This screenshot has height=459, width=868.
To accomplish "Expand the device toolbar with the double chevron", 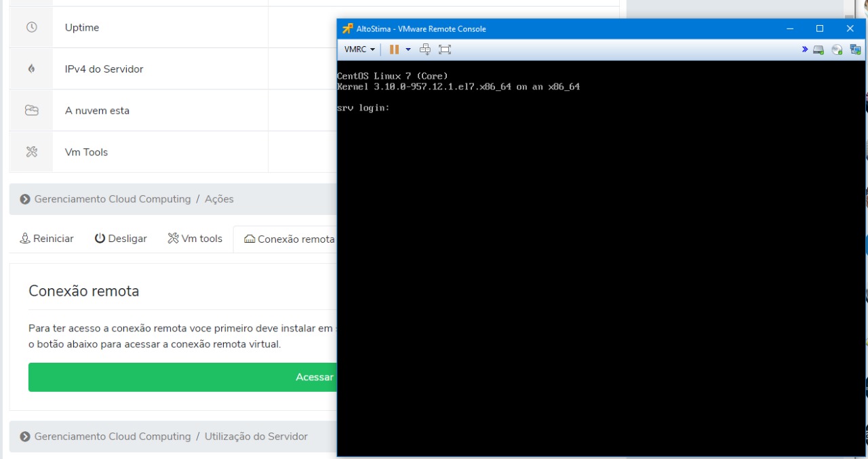I will click(x=805, y=49).
